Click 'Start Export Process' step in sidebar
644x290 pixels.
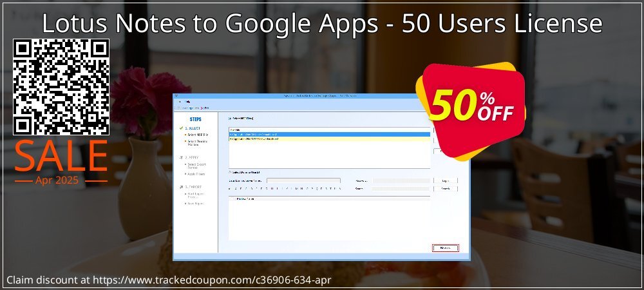click(196, 195)
